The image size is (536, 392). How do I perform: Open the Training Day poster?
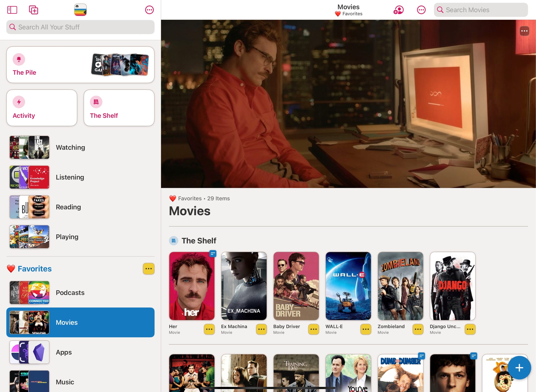point(296,373)
